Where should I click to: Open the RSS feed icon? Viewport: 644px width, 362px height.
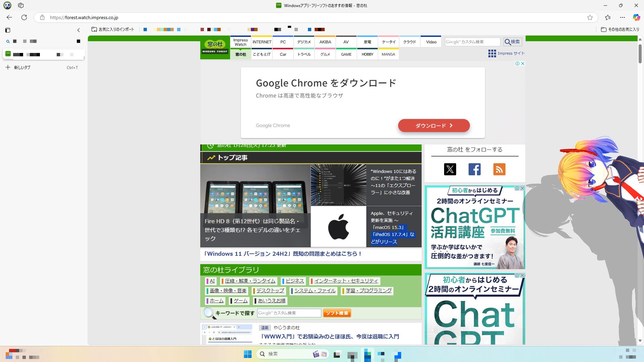coord(499,169)
